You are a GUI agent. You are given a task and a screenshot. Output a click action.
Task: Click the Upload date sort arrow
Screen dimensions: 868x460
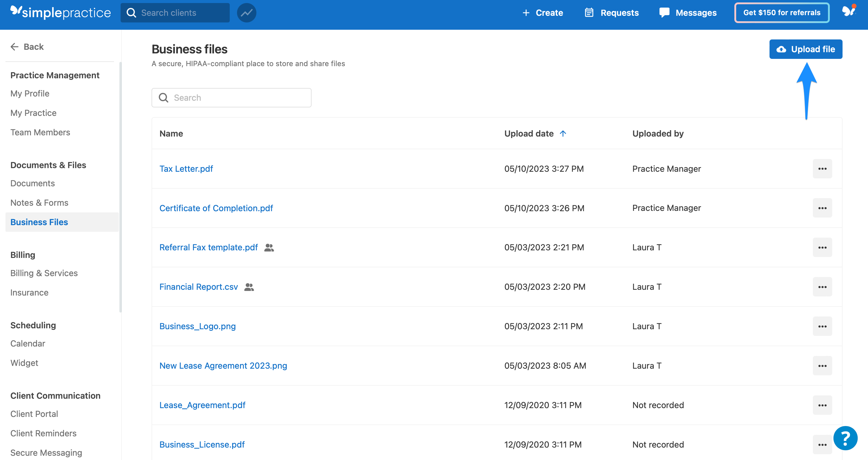click(563, 134)
